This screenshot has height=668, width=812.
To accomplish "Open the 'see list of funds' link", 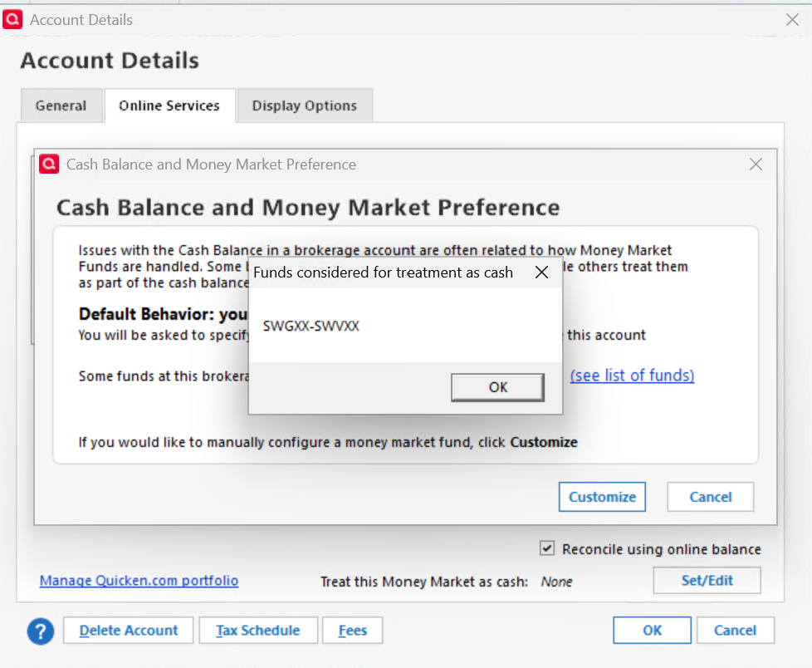I will tap(632, 376).
